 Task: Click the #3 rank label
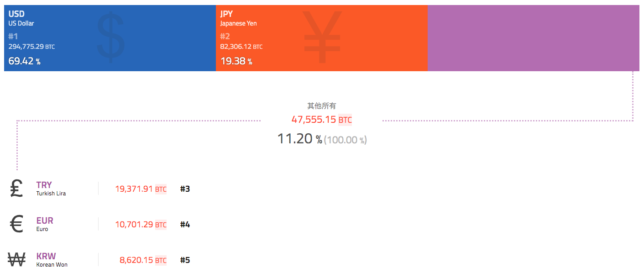185,189
